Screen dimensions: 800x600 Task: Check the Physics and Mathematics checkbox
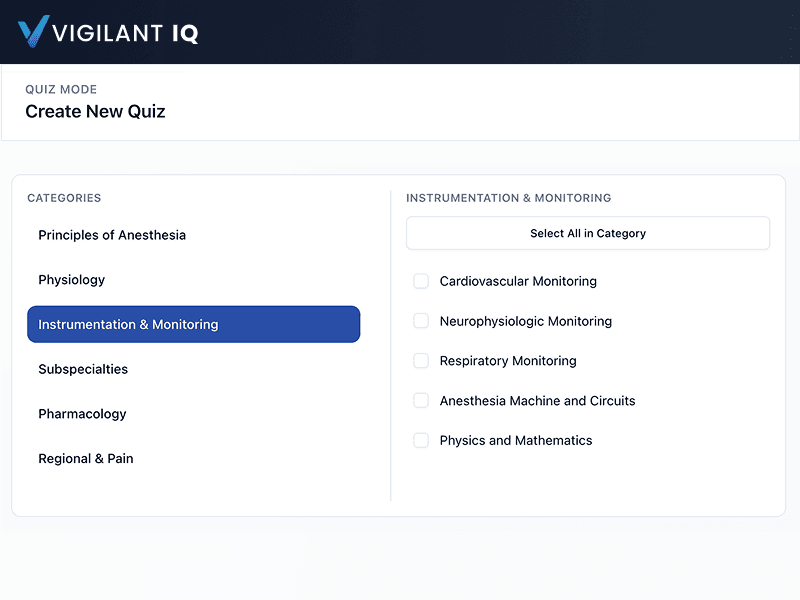point(421,441)
